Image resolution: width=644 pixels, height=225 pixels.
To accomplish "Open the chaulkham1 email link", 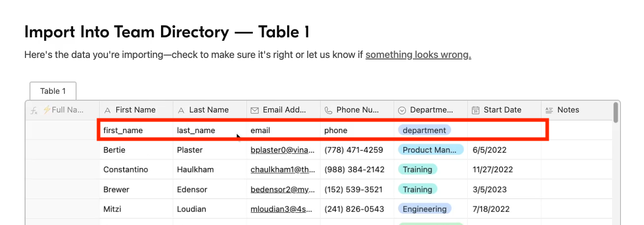I will [x=282, y=169].
